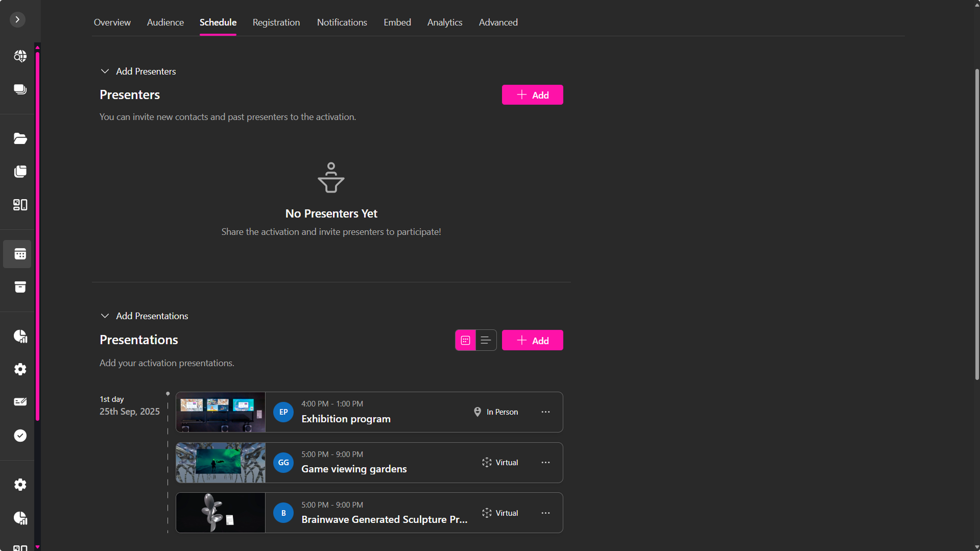This screenshot has width=980, height=551.
Task: Click the location pin on Exhibition program
Action: (477, 412)
